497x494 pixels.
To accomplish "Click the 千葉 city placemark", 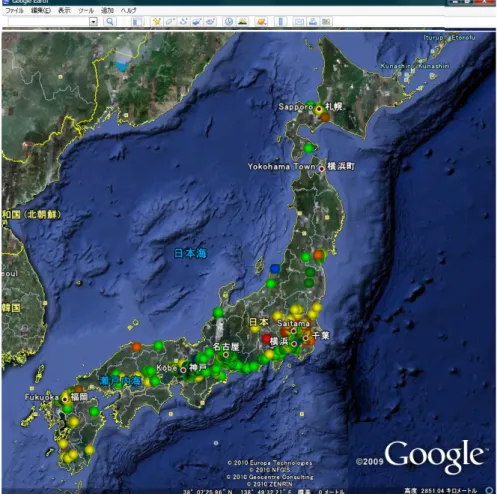I will (x=305, y=338).
